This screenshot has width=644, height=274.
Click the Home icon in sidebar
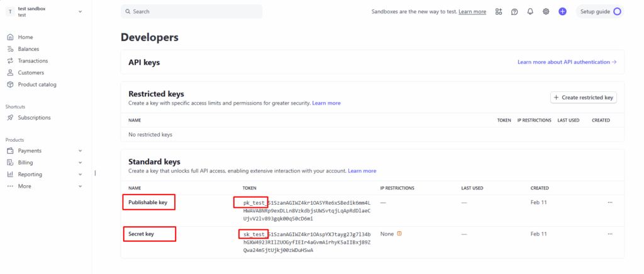[x=10, y=37]
